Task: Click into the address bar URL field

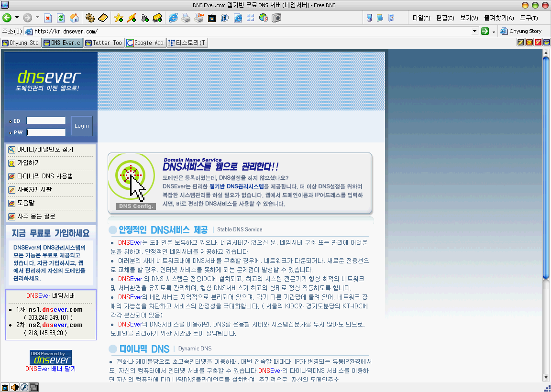Action: tap(248, 31)
